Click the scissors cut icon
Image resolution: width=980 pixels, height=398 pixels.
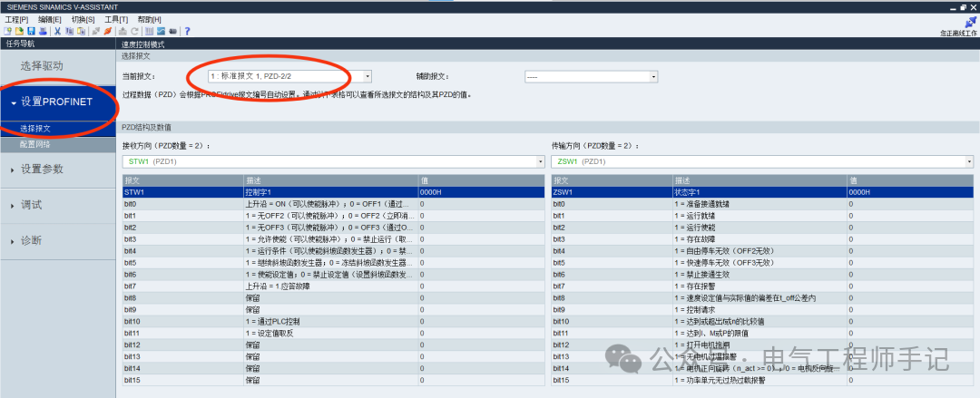[x=57, y=31]
